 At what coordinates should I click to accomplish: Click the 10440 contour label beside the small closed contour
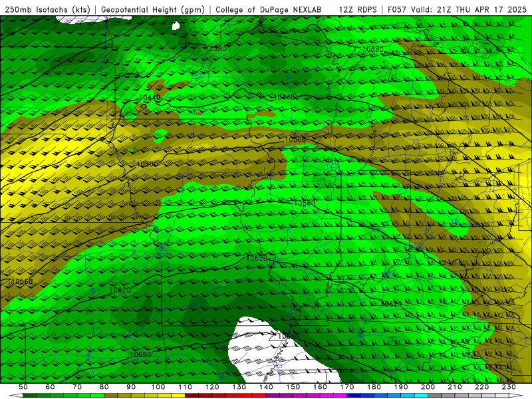(150, 98)
